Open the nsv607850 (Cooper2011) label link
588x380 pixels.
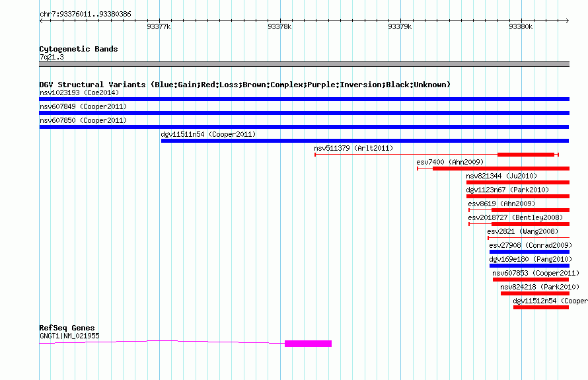[x=83, y=120]
